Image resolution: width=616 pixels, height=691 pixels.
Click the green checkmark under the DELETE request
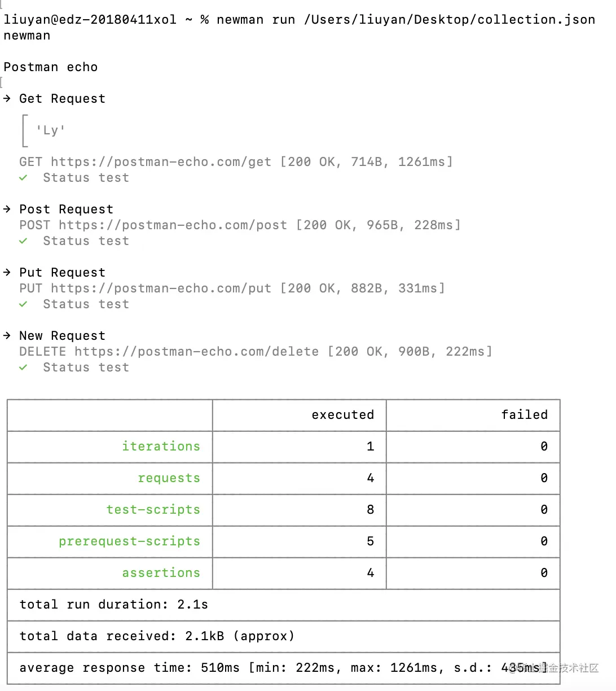(23, 368)
